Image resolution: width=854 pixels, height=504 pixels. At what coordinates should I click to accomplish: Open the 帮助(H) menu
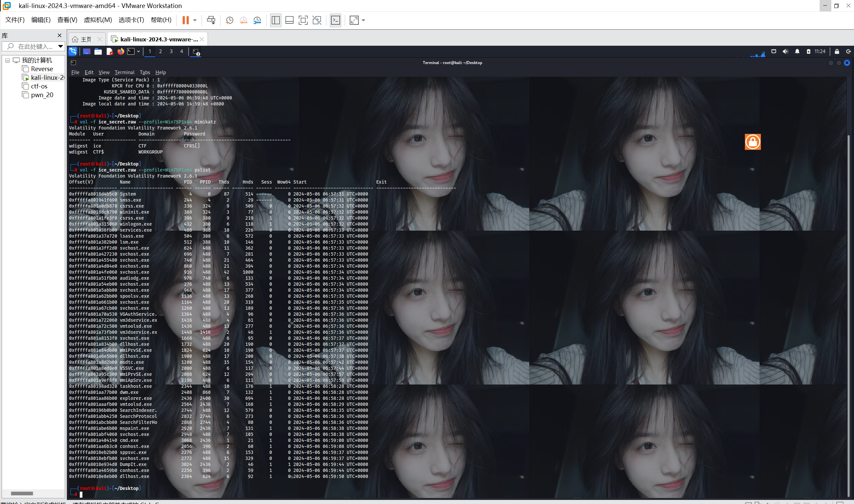click(161, 20)
